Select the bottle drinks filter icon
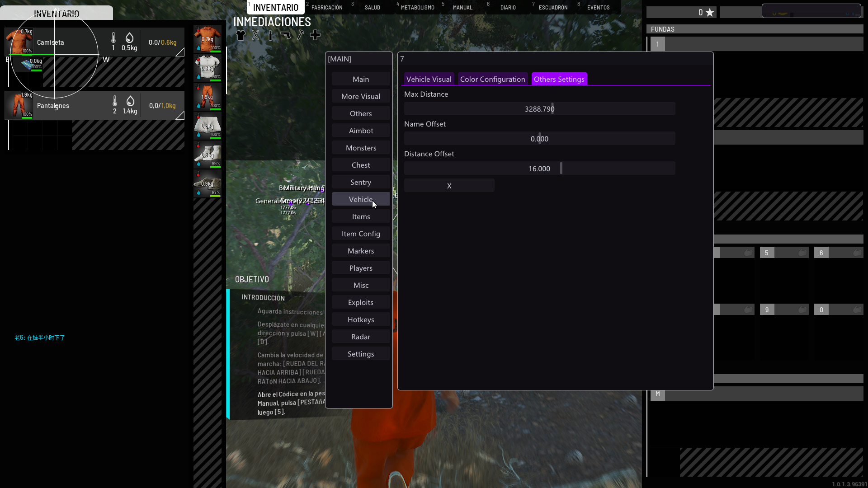Screen dimensions: 868x488 tap(270, 35)
